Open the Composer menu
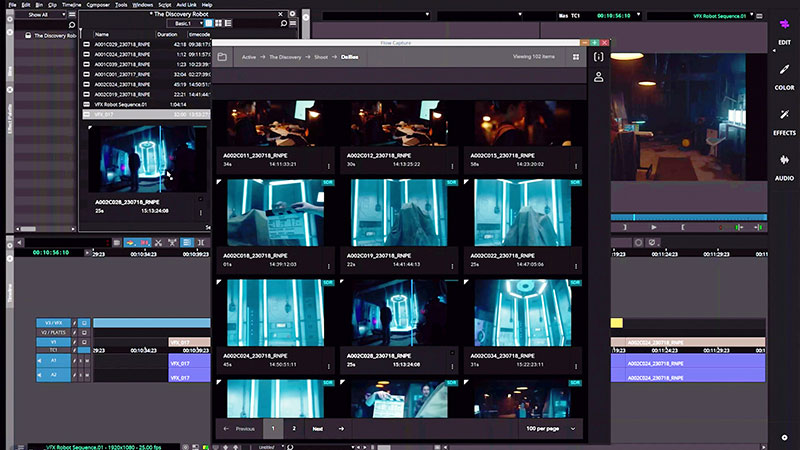Viewport: 800px width, 450px height. 98,5
